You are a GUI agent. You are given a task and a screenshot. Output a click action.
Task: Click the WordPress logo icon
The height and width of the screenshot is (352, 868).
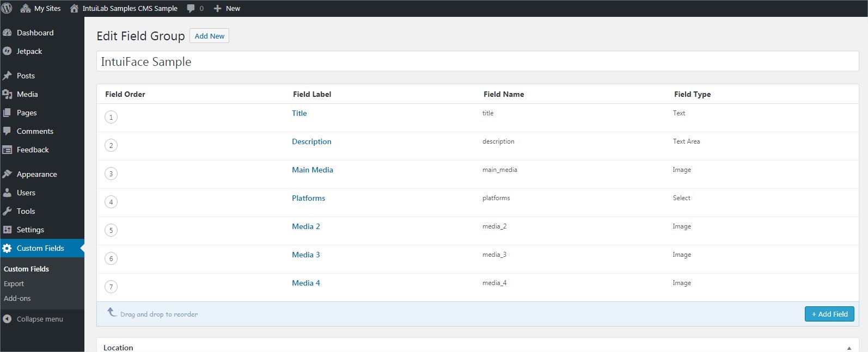point(7,8)
